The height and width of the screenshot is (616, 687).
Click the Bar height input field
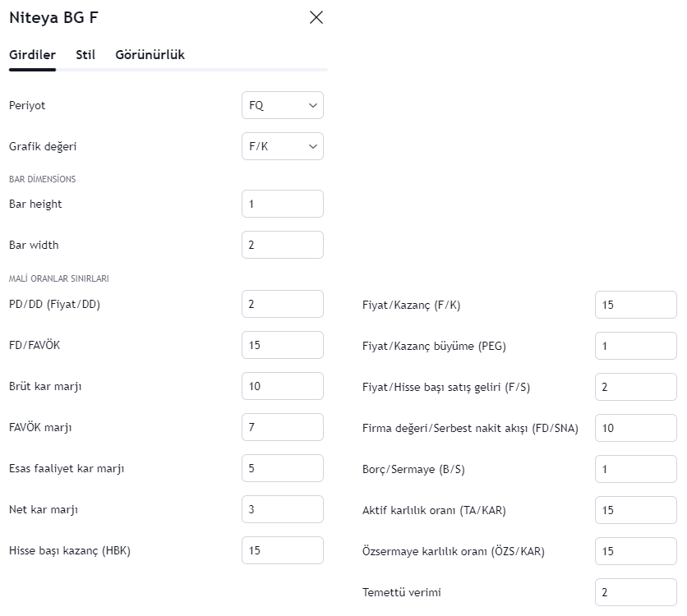pos(282,204)
